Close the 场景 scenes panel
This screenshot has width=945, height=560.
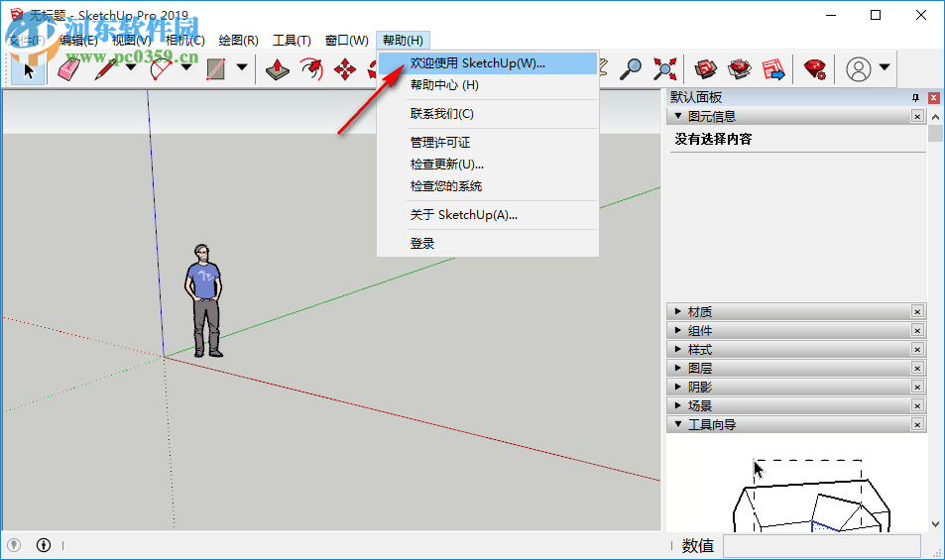pos(917,405)
